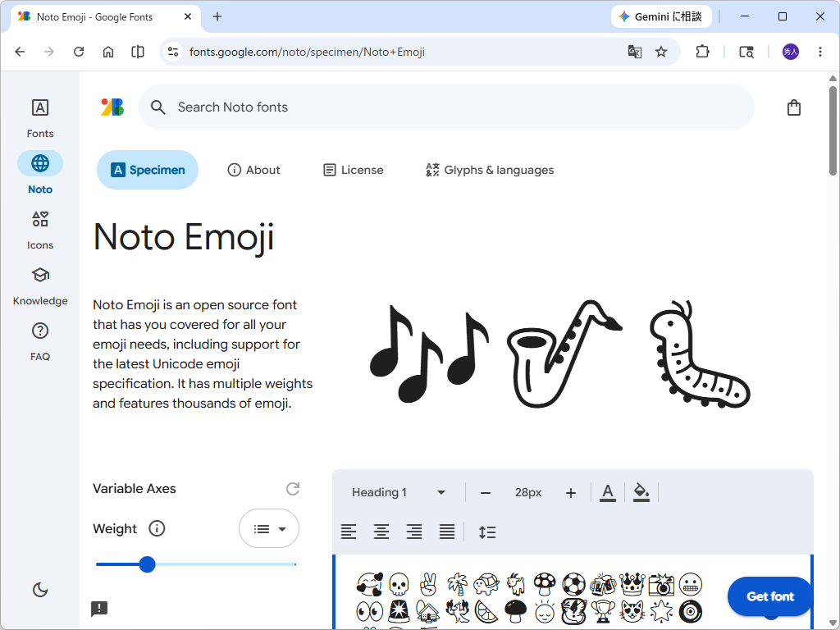Align text right
The width and height of the screenshot is (840, 630).
point(414,532)
